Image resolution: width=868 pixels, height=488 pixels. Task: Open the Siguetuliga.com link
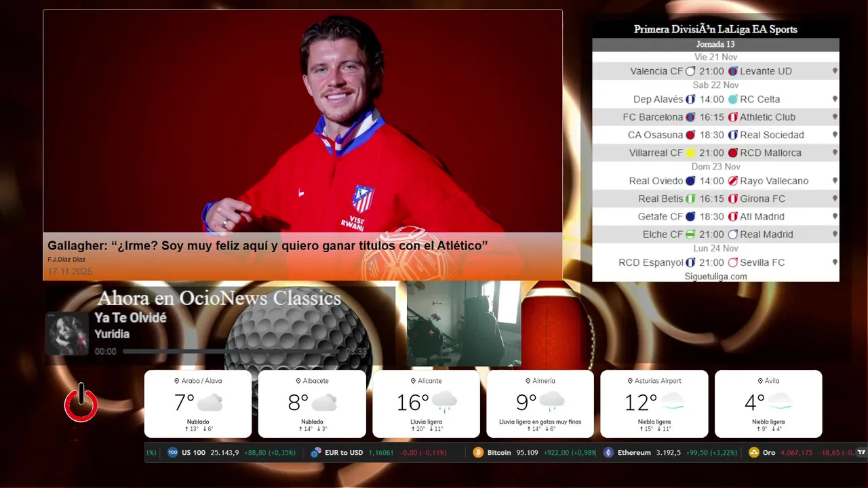715,277
